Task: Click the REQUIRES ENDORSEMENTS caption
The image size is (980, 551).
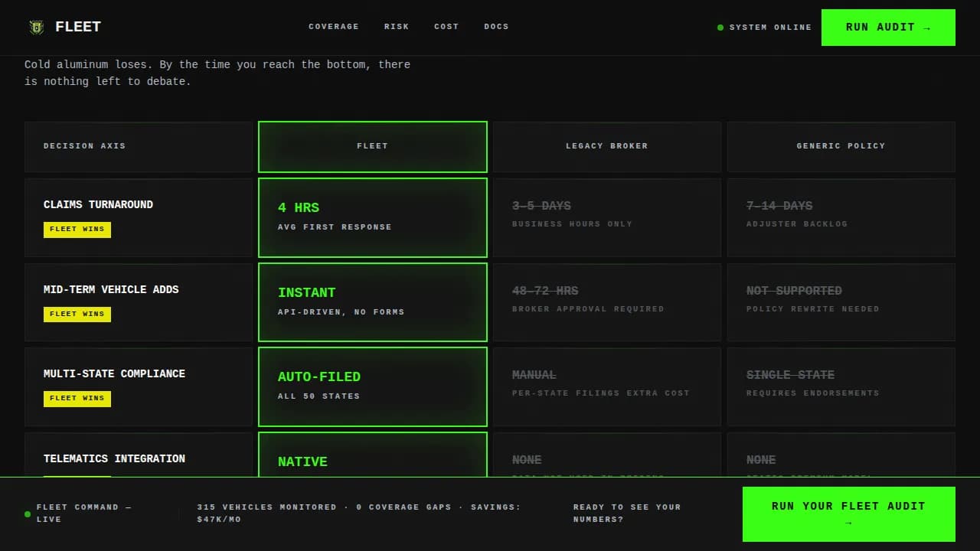Action: (813, 393)
